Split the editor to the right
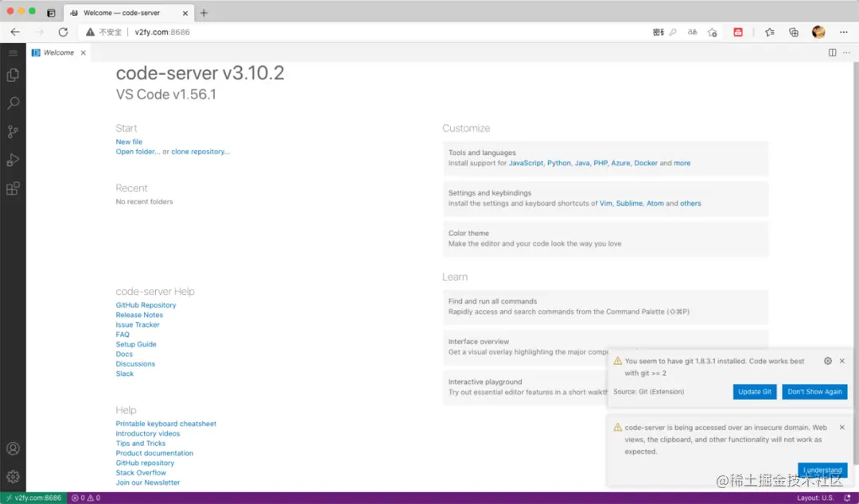 coord(832,52)
